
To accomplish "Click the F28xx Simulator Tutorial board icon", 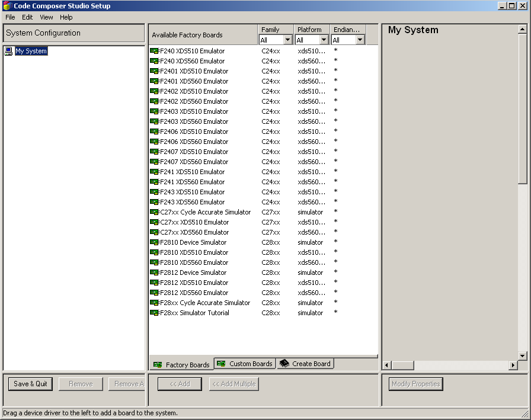I will (154, 313).
